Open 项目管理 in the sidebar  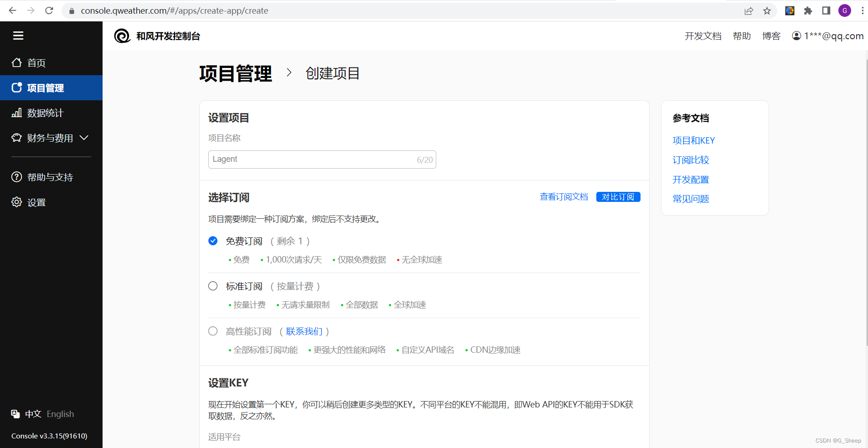tap(51, 88)
